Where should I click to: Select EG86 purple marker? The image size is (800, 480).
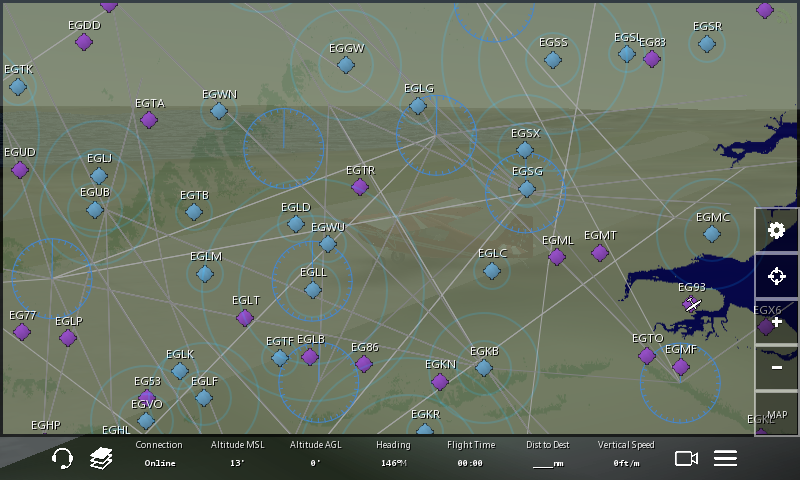364,364
